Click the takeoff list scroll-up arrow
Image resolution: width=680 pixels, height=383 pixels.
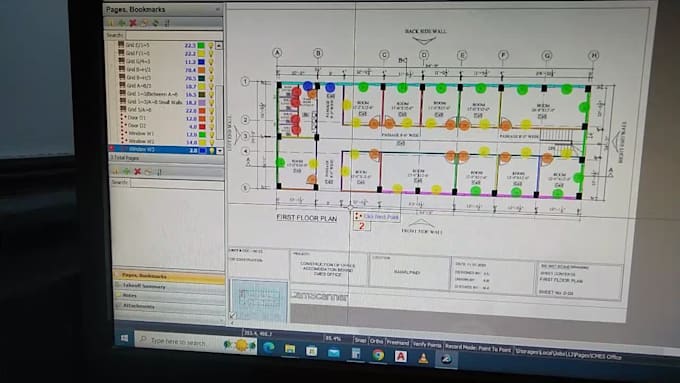point(219,45)
